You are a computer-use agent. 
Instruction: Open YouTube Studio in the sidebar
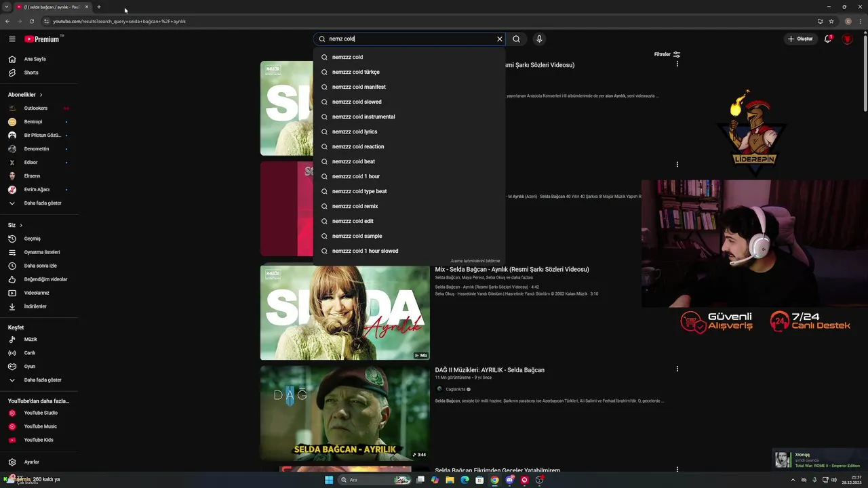click(39, 413)
